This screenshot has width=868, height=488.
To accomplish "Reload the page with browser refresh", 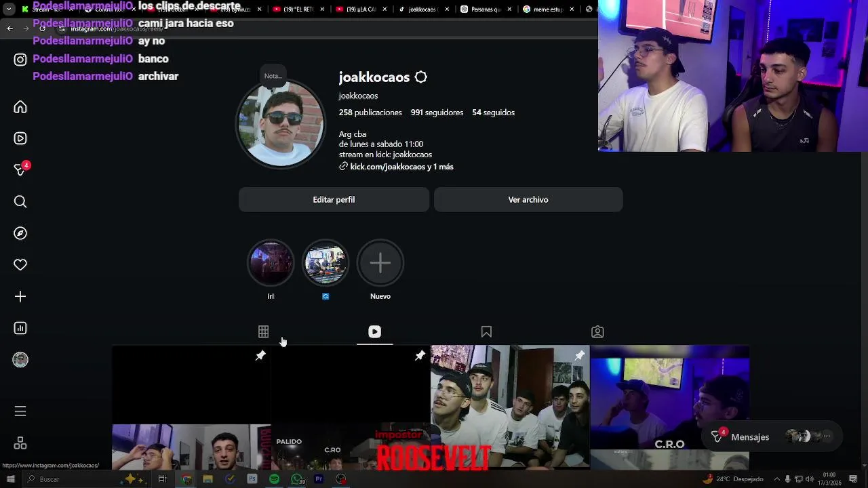I will 42,28.
